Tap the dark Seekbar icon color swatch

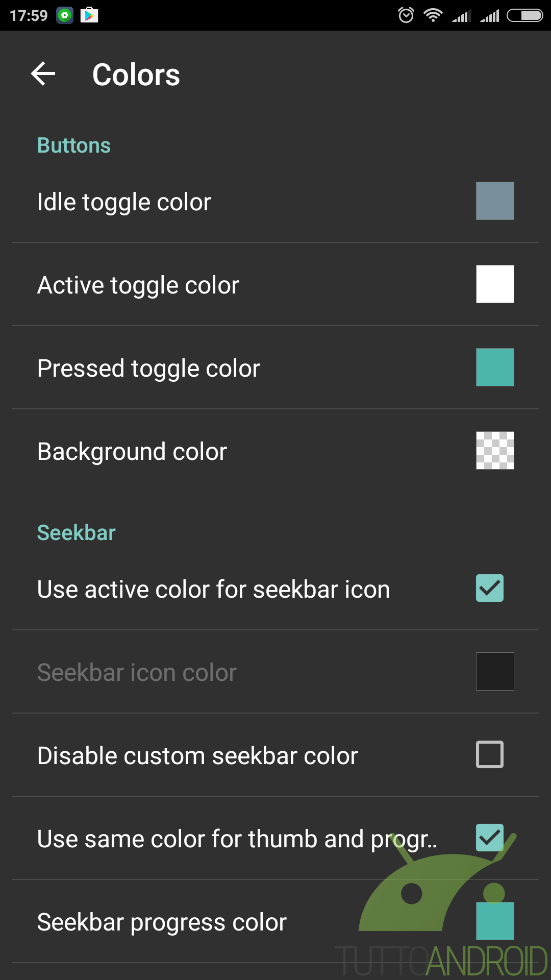pos(495,672)
